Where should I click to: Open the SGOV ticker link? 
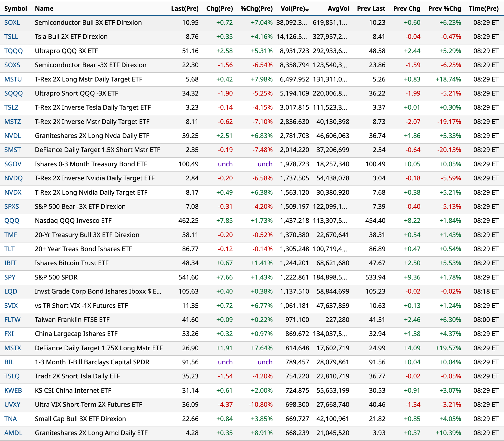pos(13,164)
